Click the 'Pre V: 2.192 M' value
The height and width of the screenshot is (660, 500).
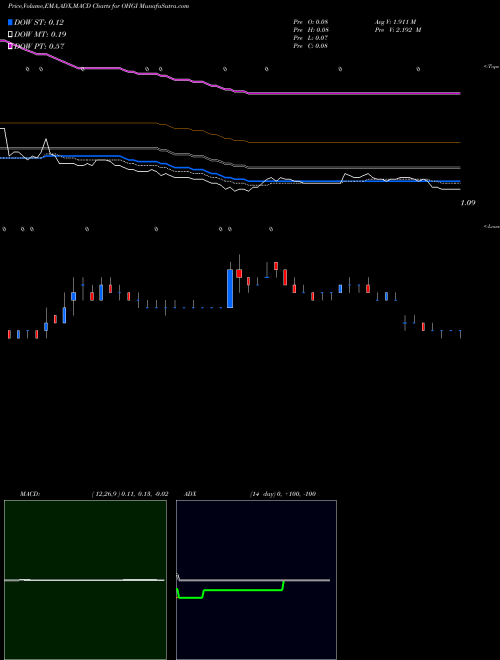[398, 30]
